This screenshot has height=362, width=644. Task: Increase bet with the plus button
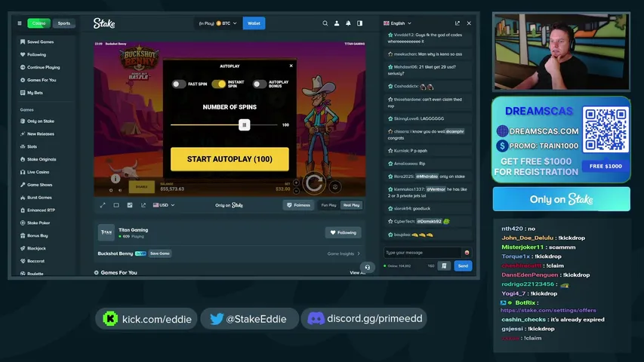click(296, 183)
